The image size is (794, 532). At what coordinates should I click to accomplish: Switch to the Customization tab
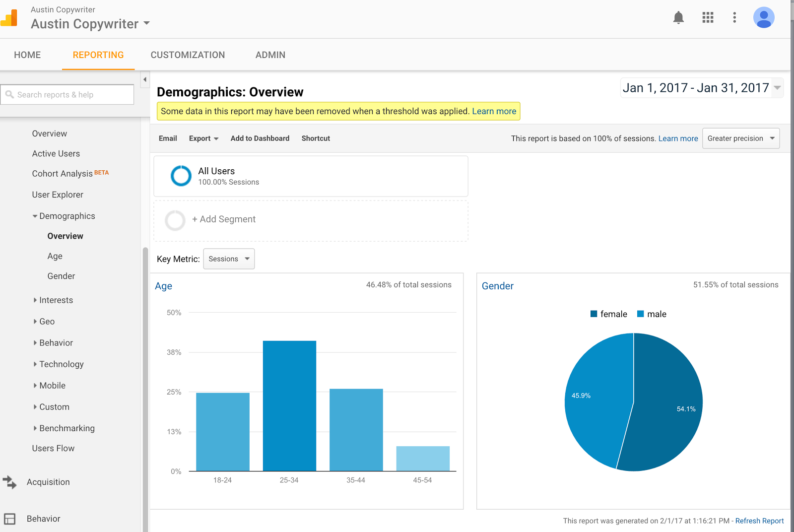(188, 55)
